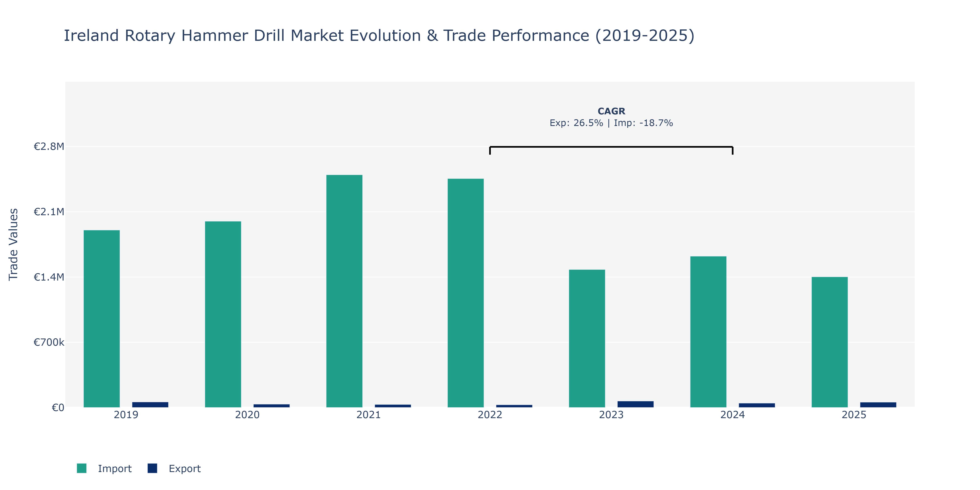
Task: Click the 2022 x-axis label
Action: [490, 415]
